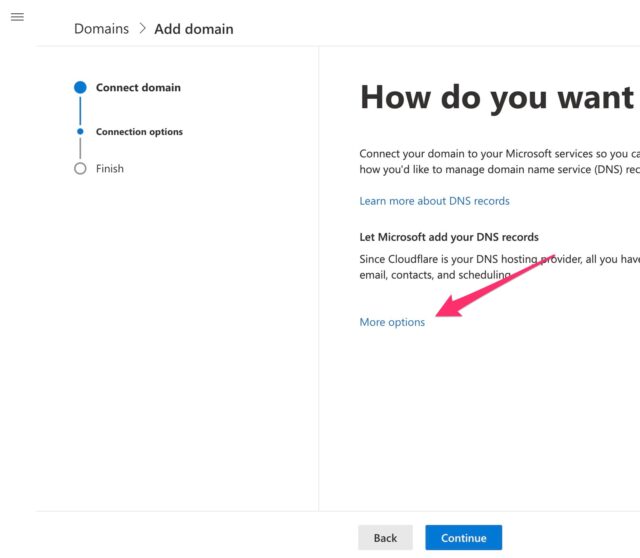
Task: Click the empty Finish step circle
Action: coord(80,169)
